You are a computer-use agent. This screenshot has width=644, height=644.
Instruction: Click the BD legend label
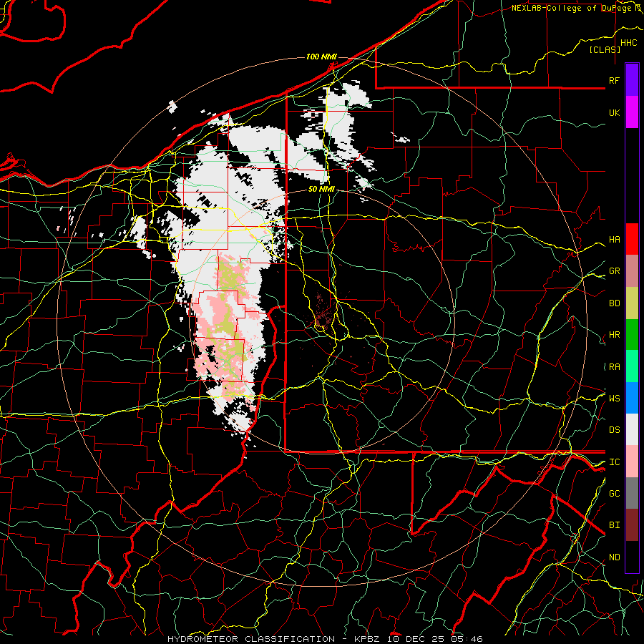(614, 303)
